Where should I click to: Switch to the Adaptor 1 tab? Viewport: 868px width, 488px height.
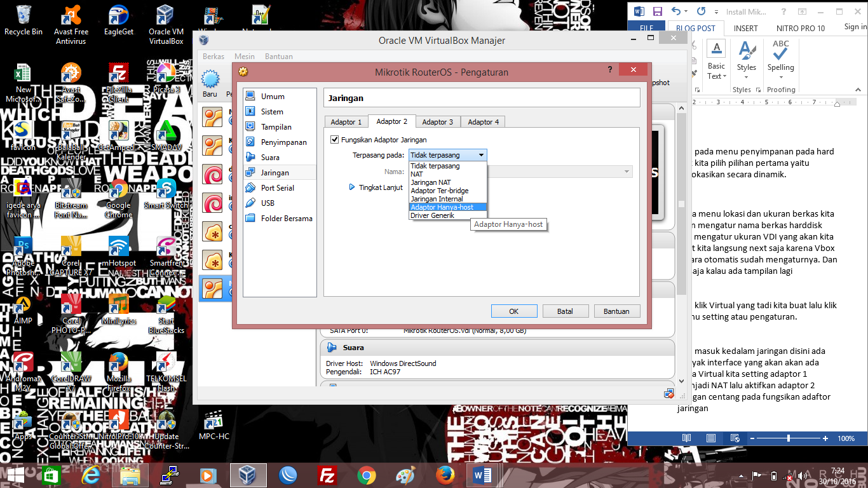[x=346, y=122]
